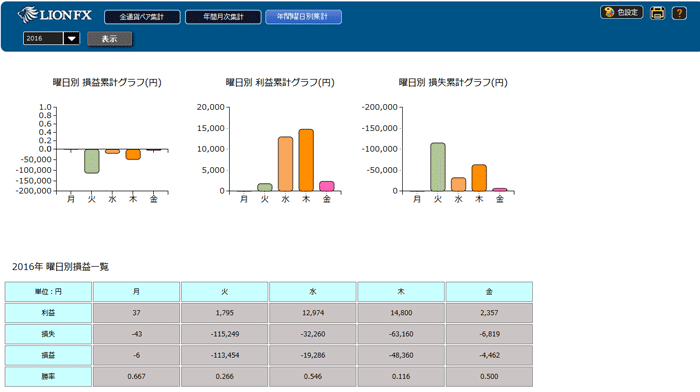Open help with the question mark icon

[679, 13]
